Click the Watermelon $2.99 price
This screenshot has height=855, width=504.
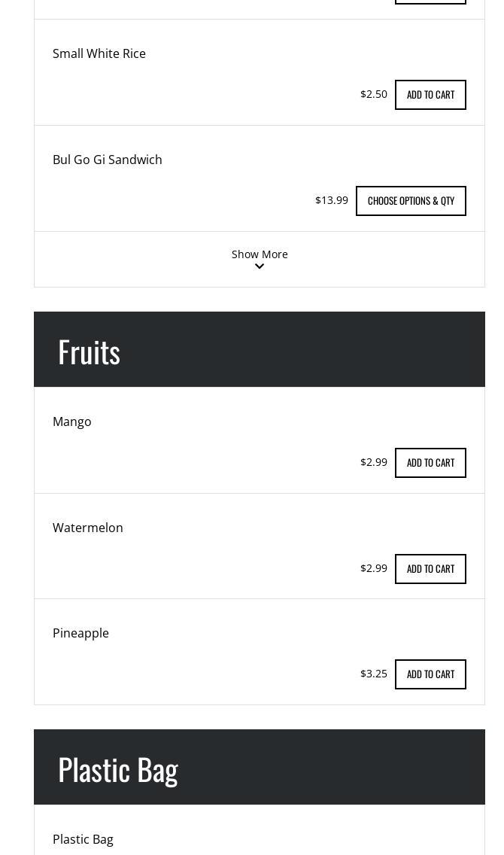pyautogui.click(x=374, y=568)
